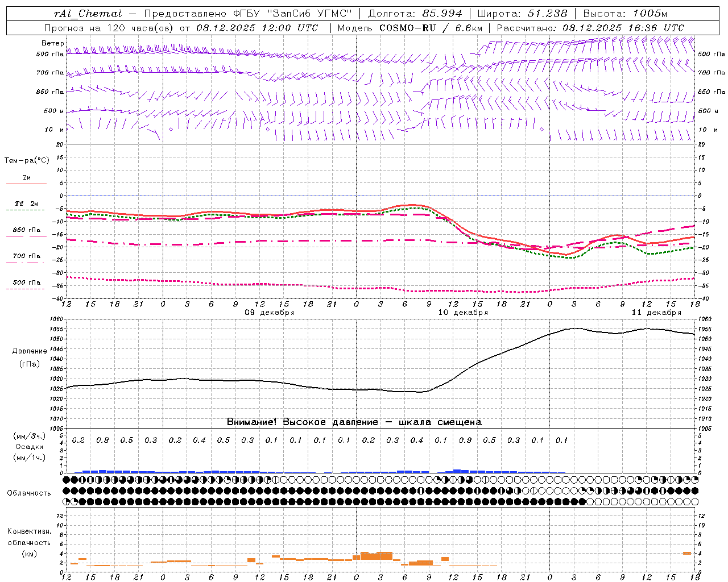This screenshot has width=728, height=582.
Task: Click the 09 декабря date label
Action: tap(269, 313)
